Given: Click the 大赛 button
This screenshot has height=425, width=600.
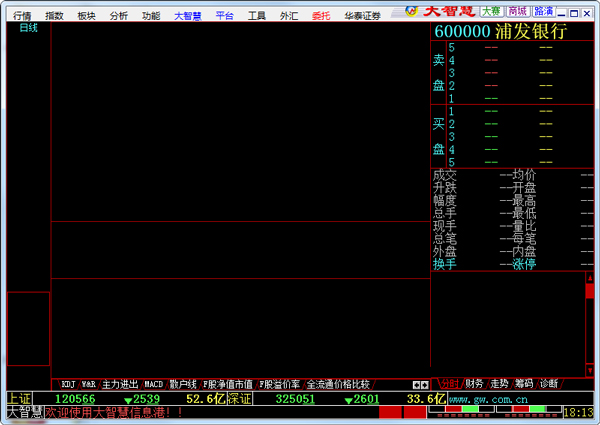Looking at the screenshot, I should click(x=491, y=11).
